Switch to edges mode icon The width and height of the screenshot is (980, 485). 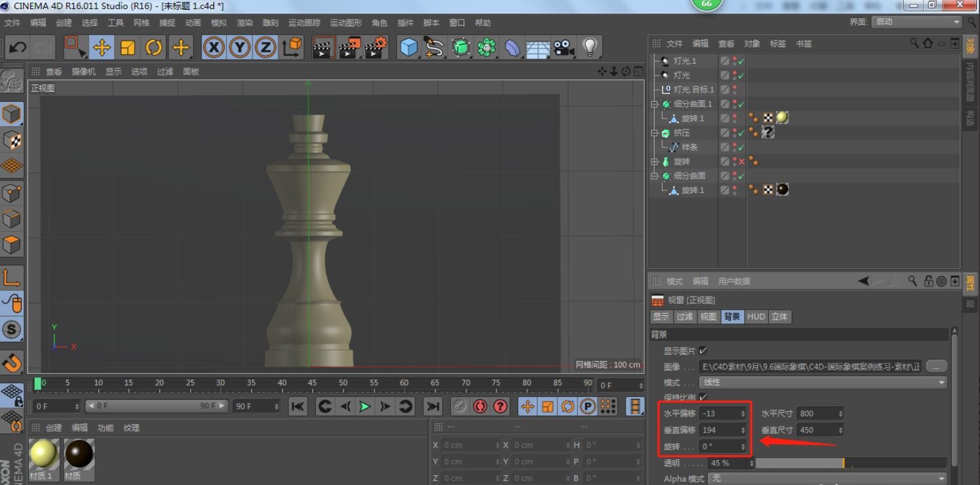point(12,219)
